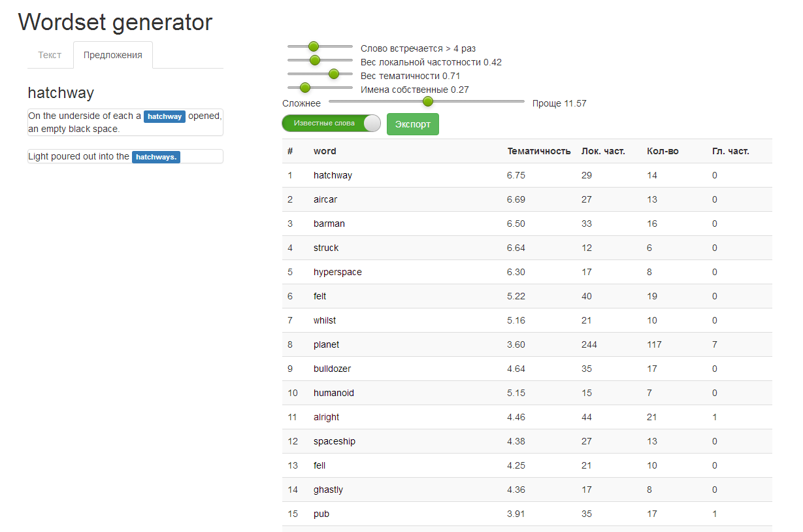Click the blue hatchway tag in first sentence
803x532 pixels.
click(165, 116)
